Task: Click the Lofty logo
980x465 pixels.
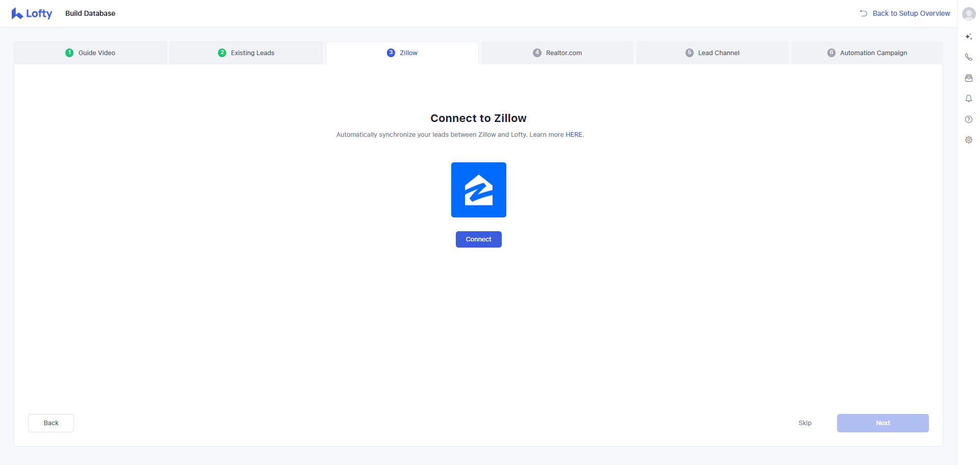Action: (32, 13)
